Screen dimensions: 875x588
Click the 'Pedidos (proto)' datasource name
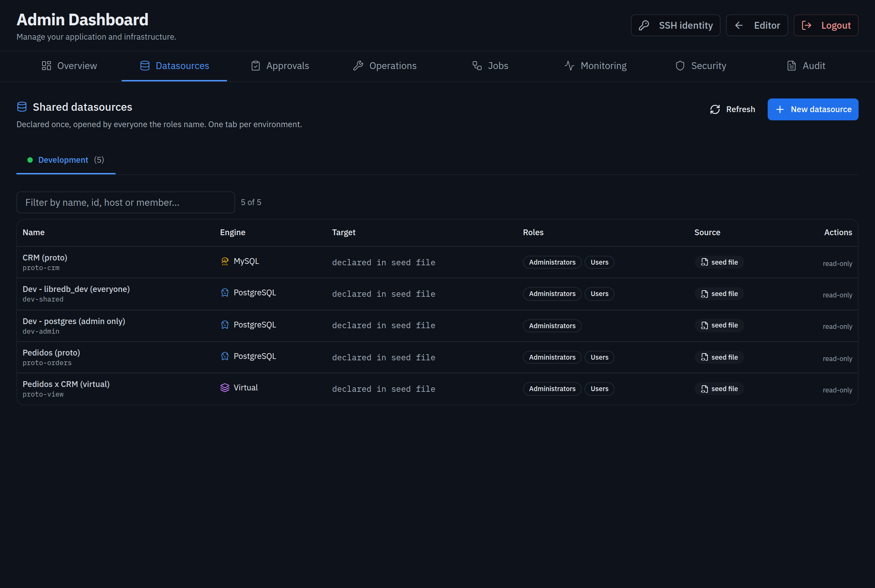click(x=51, y=353)
